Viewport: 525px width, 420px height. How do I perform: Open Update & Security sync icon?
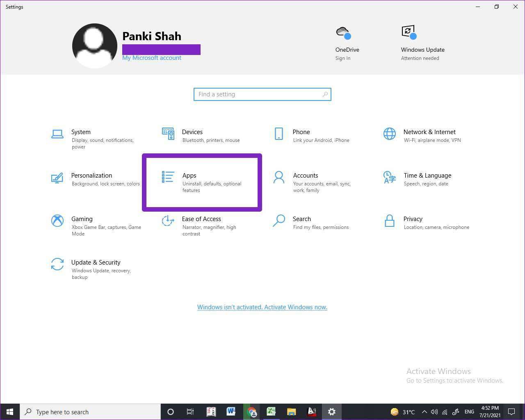click(x=57, y=264)
